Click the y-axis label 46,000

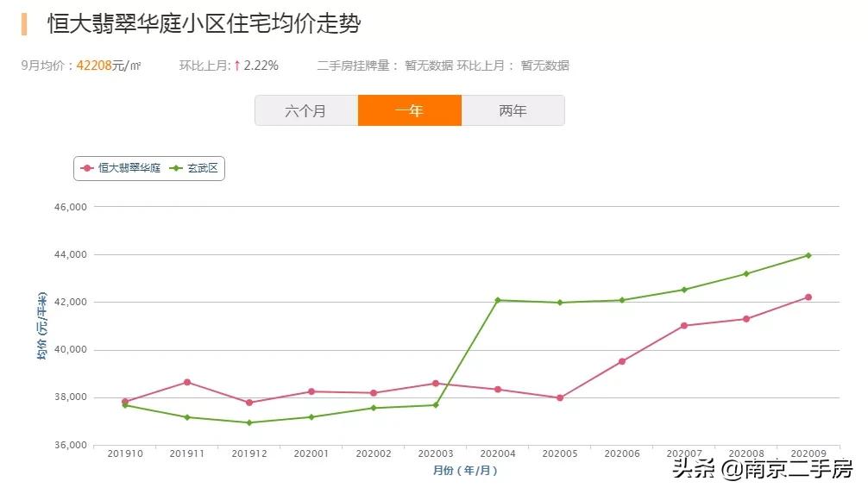point(70,207)
